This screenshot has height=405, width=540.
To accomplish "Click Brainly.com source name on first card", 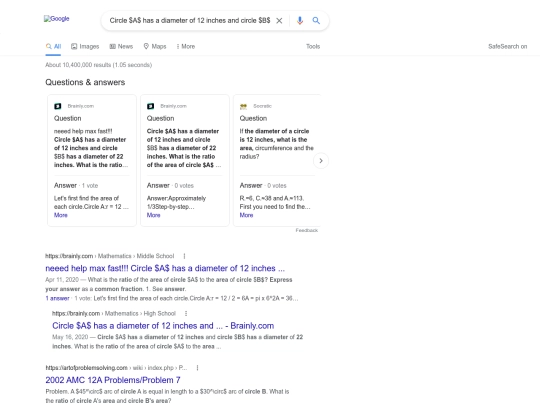I will click(81, 106).
